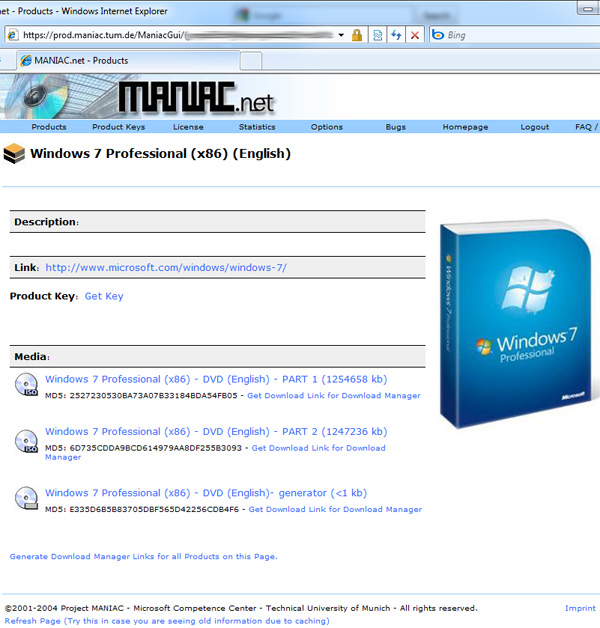The width and height of the screenshot is (600, 628).
Task: Open the address bar dropdown arrow
Action: [x=341, y=35]
